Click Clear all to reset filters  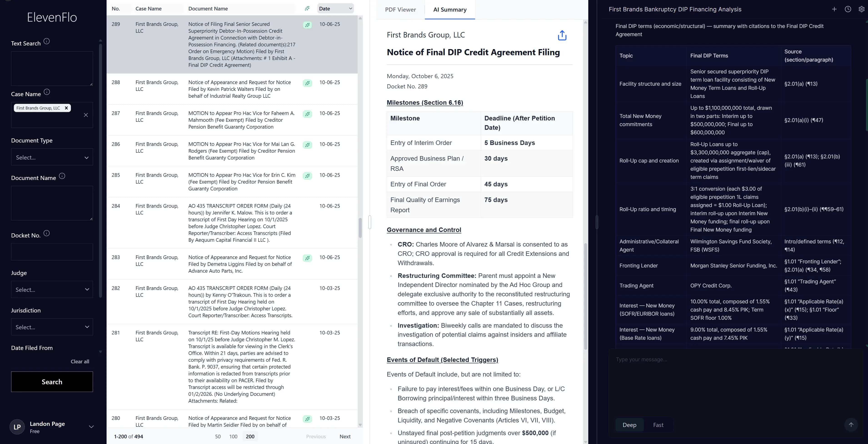(x=80, y=361)
